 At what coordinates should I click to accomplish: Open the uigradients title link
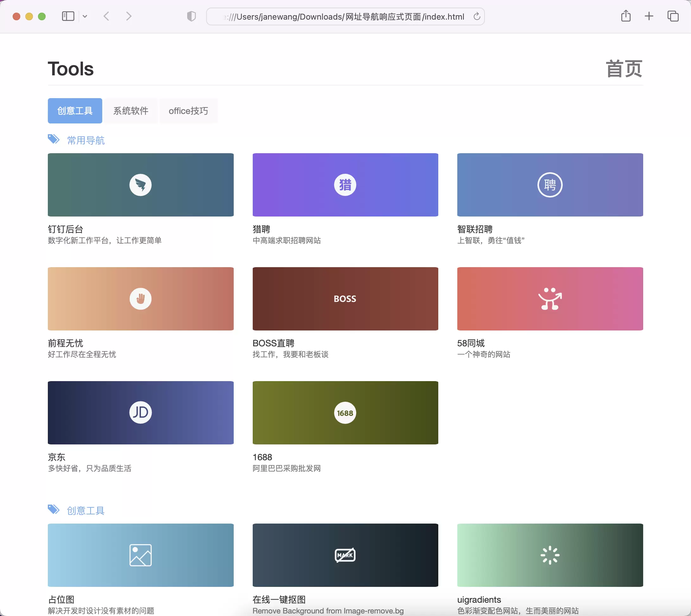pos(479,600)
